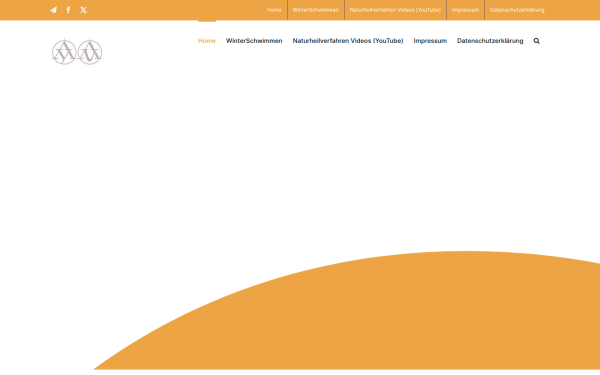Click the right circular emblem of the logo
Screen dimensions: 600x375
point(90,52)
